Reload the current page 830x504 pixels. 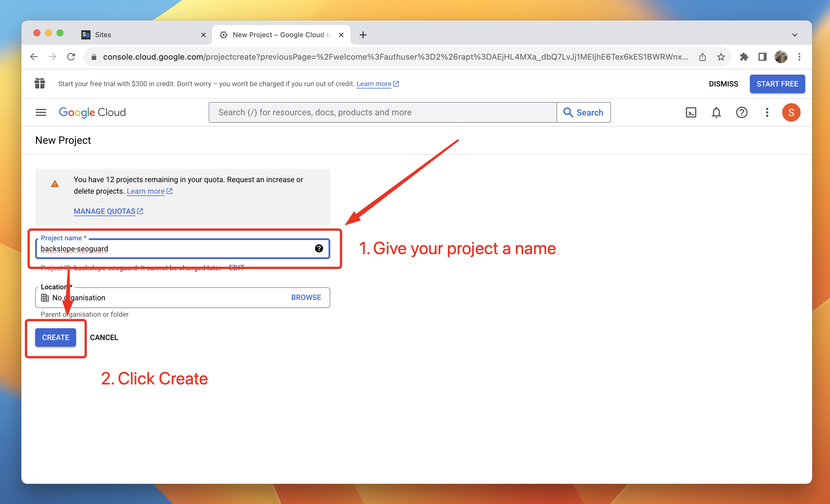pos(71,57)
